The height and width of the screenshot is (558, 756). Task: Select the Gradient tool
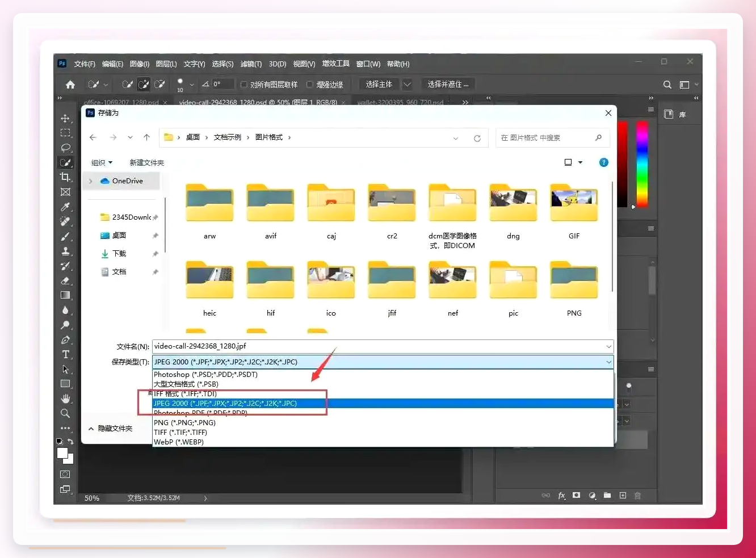(65, 295)
